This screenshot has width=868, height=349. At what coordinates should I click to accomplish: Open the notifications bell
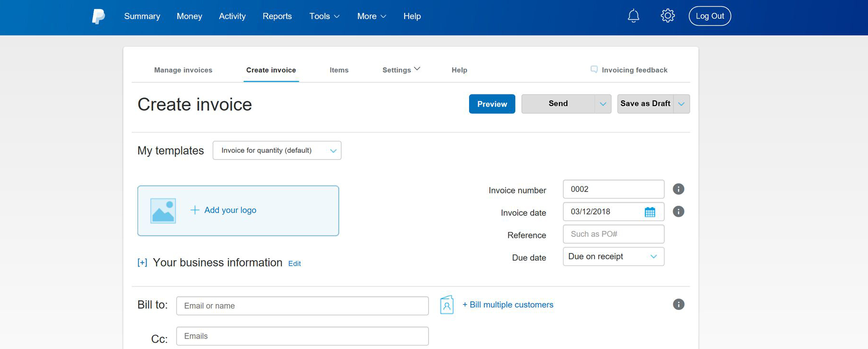pyautogui.click(x=633, y=16)
